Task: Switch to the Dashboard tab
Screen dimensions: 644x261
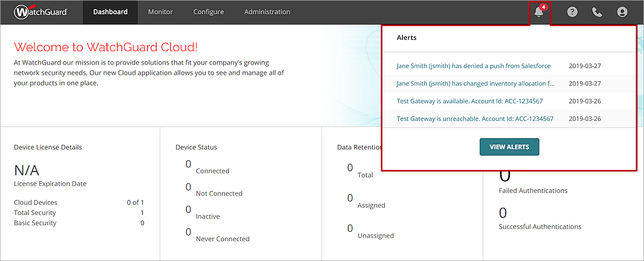Action: [110, 12]
